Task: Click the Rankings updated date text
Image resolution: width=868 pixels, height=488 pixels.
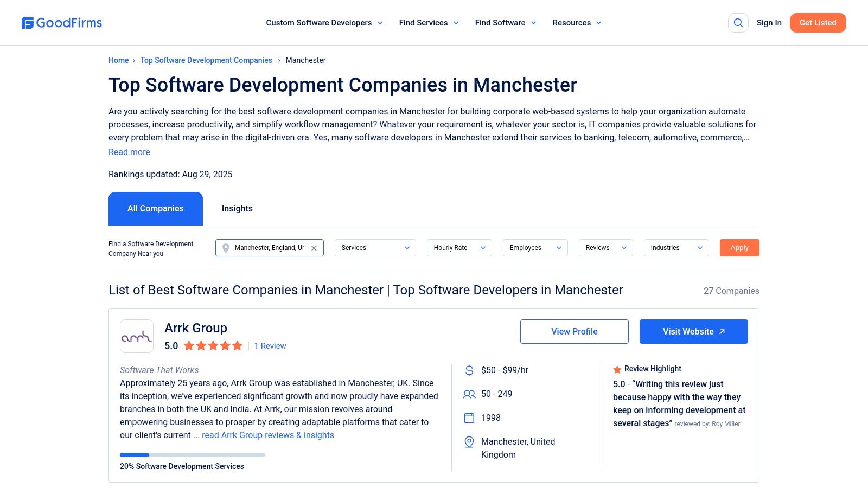Action: [170, 175]
